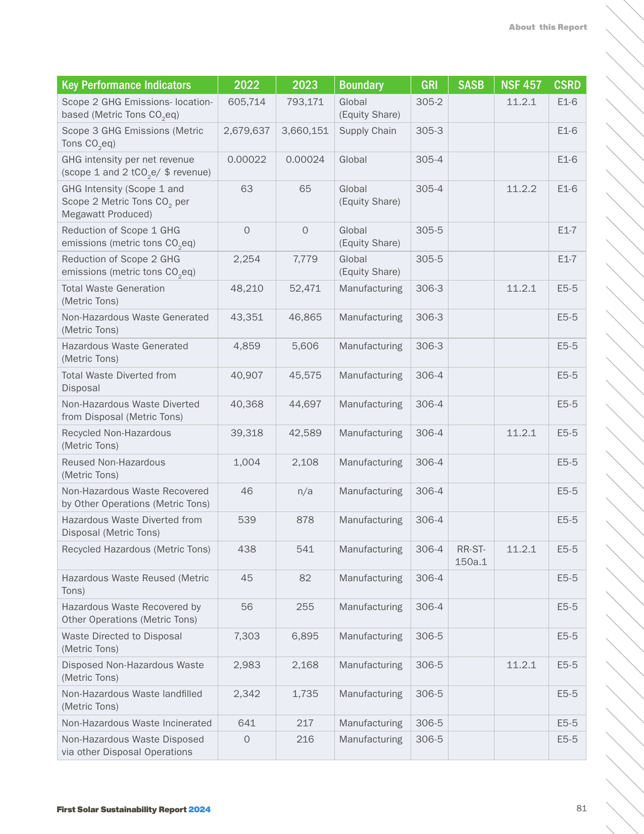Screen dimensions: 644x834
Task: Click the 'Supply Chain' boundary cell
Action: coord(368,130)
